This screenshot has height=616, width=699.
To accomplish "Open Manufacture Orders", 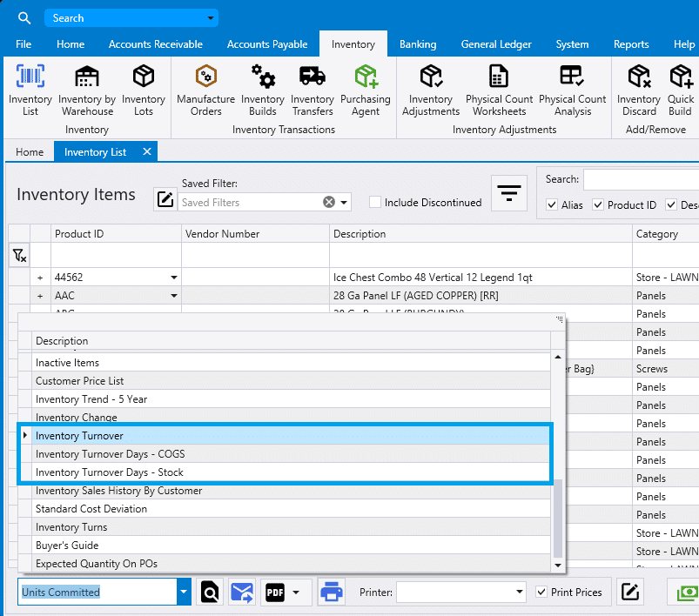I will (205, 87).
